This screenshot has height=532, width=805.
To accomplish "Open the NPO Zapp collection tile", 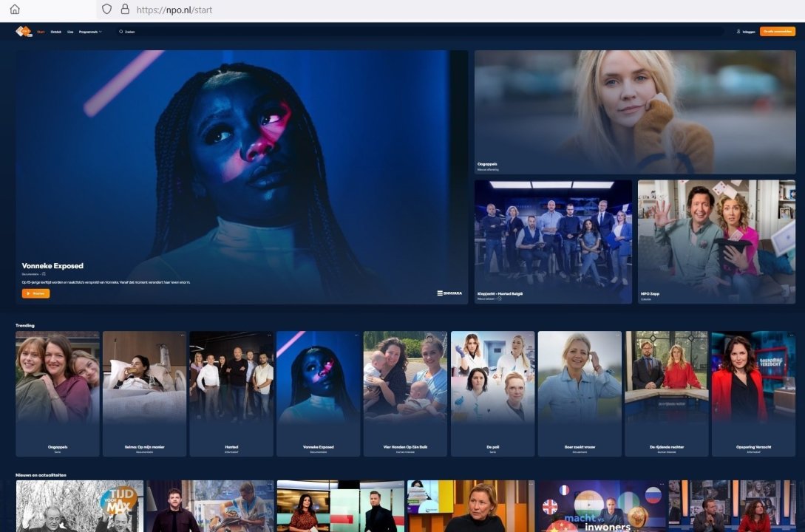I will pyautogui.click(x=716, y=240).
